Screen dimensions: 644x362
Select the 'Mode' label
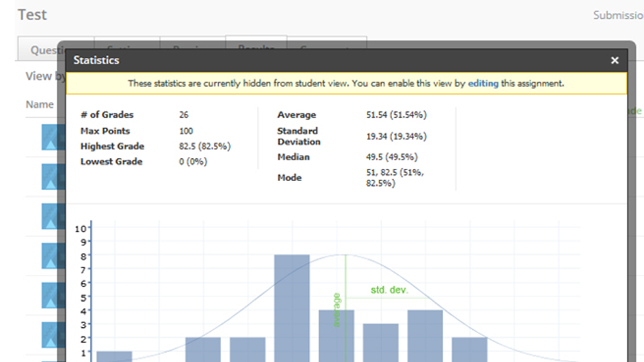tap(289, 178)
